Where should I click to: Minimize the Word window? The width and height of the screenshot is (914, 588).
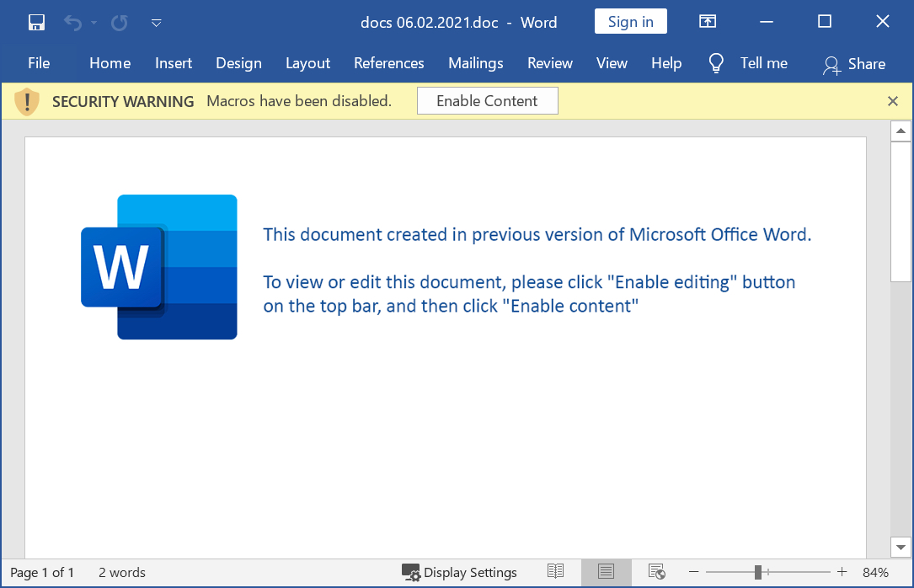pyautogui.click(x=767, y=22)
